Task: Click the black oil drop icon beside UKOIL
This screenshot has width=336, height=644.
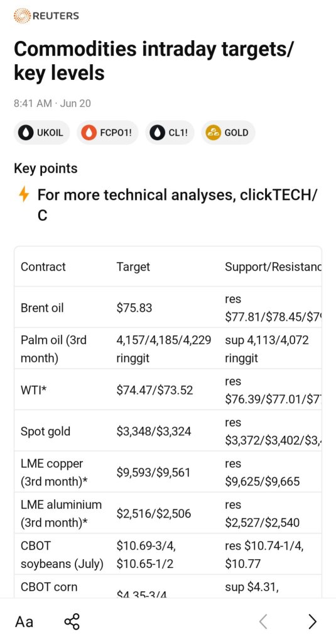Action: (27, 133)
